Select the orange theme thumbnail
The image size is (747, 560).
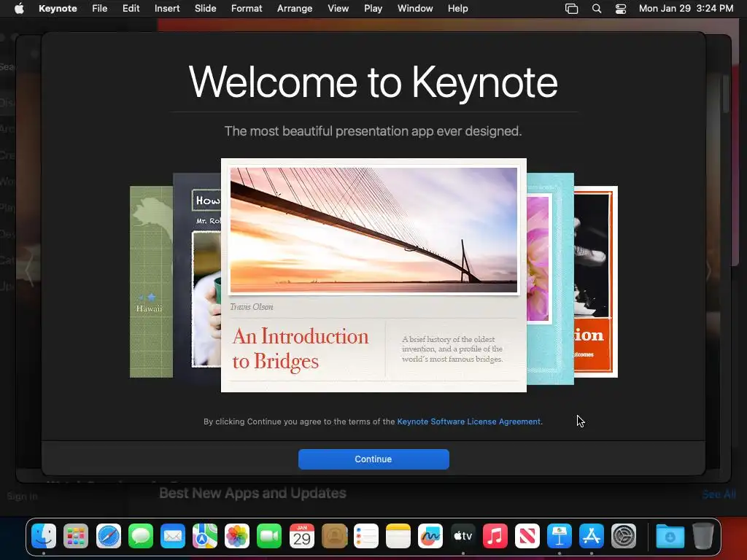[595, 282]
